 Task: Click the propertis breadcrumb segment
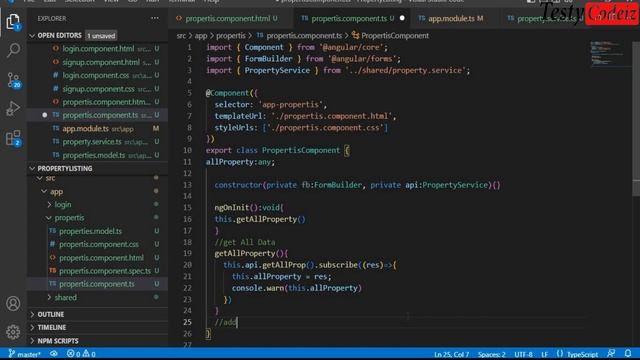[231, 36]
